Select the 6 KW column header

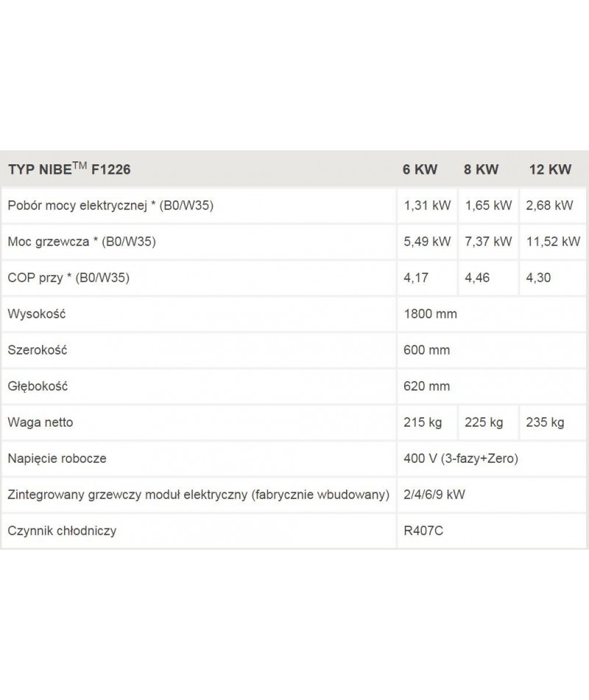(420, 169)
